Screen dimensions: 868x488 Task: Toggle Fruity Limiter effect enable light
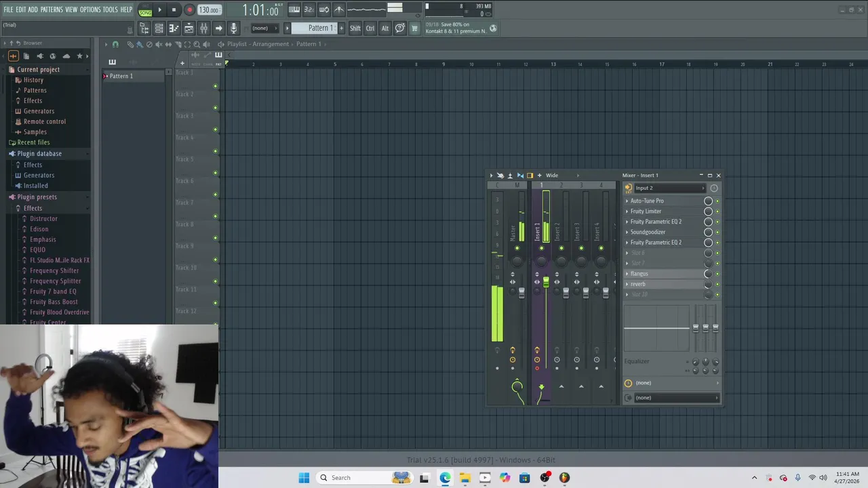(x=717, y=211)
